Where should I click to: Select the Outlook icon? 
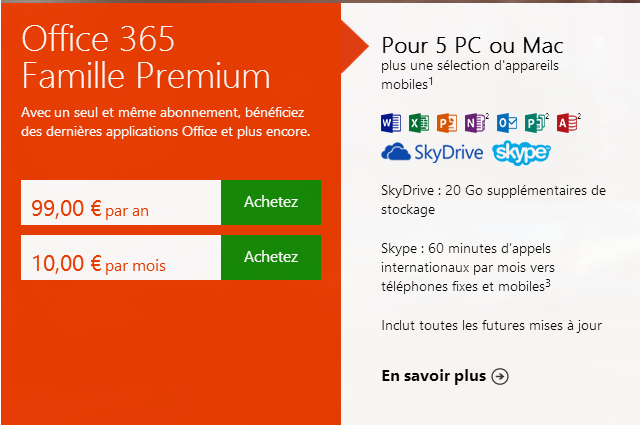[x=507, y=123]
